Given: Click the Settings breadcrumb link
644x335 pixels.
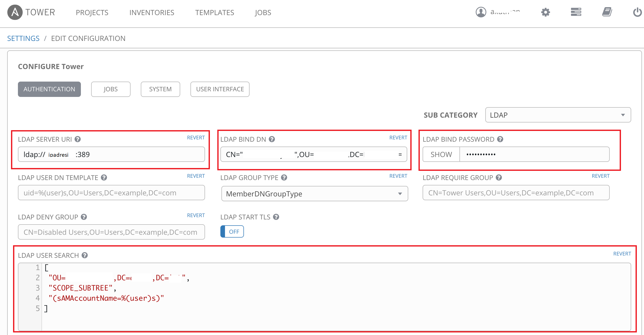Looking at the screenshot, I should [23, 38].
